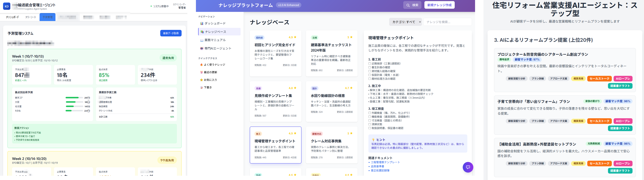Click the flame icon for よく使うナレッジ

(x=201, y=64)
